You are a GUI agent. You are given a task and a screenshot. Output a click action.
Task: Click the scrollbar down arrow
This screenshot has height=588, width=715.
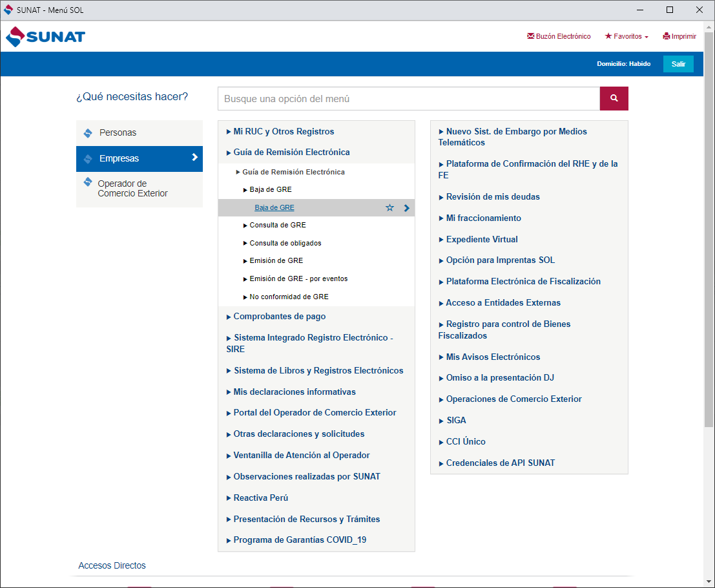tap(709, 582)
